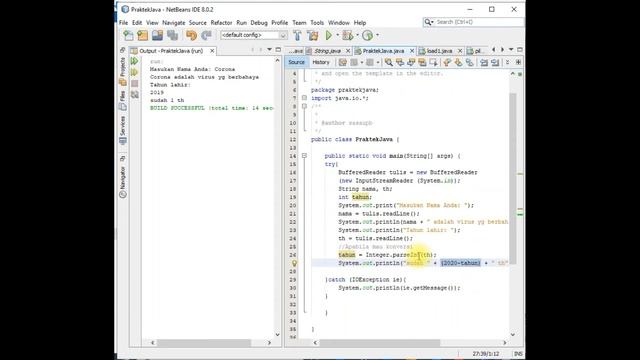Switch editor to Source view
This screenshot has width=640, height=360.
pyautogui.click(x=296, y=62)
